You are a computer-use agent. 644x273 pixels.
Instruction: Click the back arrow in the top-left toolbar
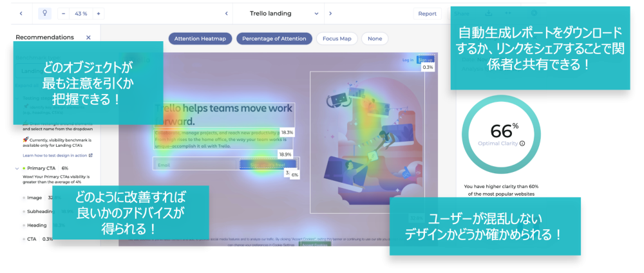21,14
